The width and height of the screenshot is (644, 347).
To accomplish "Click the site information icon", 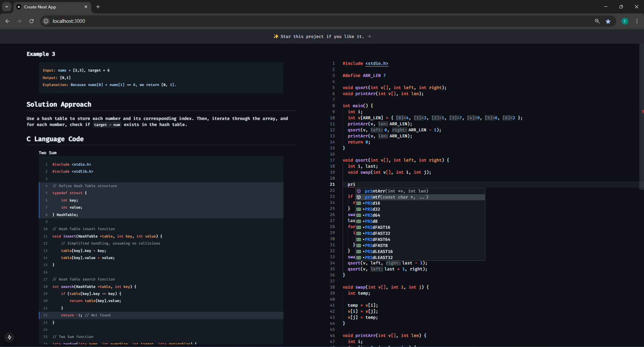I will tap(46, 21).
